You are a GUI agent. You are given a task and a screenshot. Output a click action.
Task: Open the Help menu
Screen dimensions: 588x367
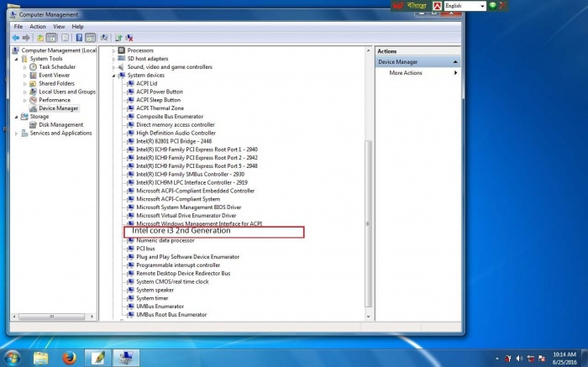tap(77, 27)
